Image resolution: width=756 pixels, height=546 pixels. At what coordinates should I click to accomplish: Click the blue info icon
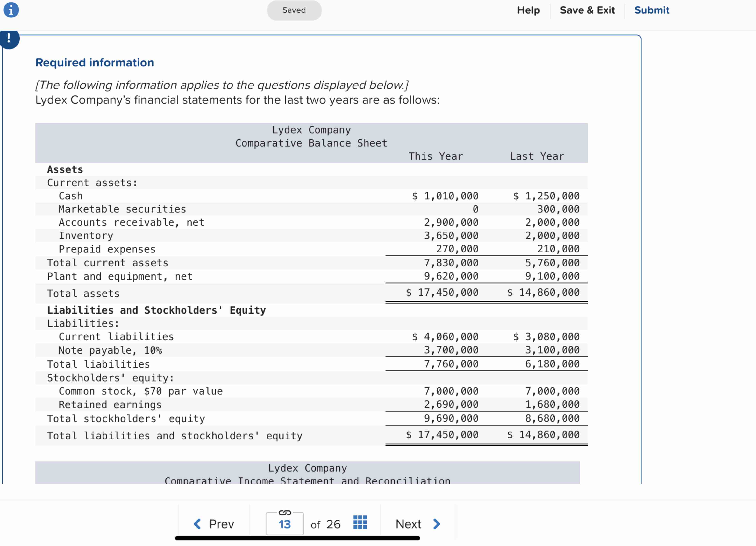click(x=11, y=10)
